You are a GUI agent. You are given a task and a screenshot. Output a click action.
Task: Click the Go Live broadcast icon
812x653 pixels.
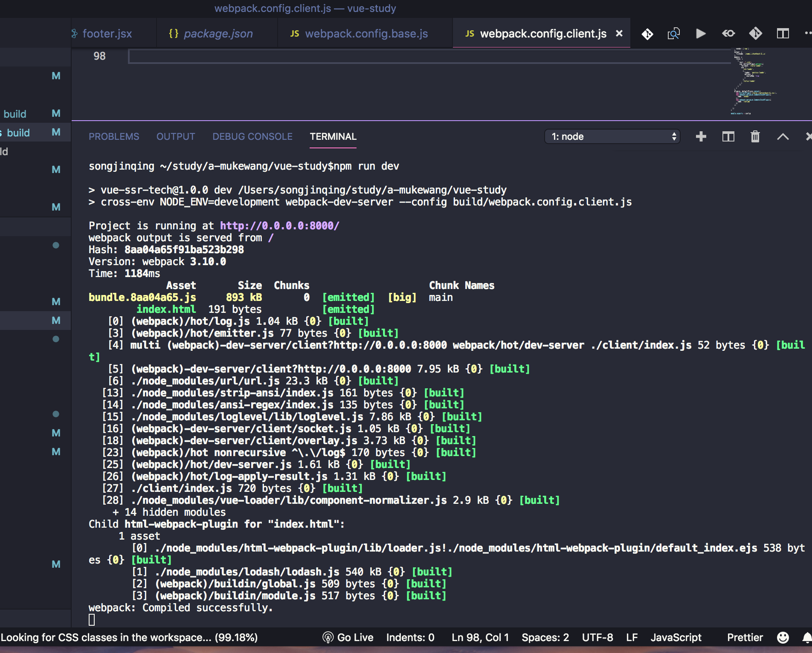click(x=328, y=638)
